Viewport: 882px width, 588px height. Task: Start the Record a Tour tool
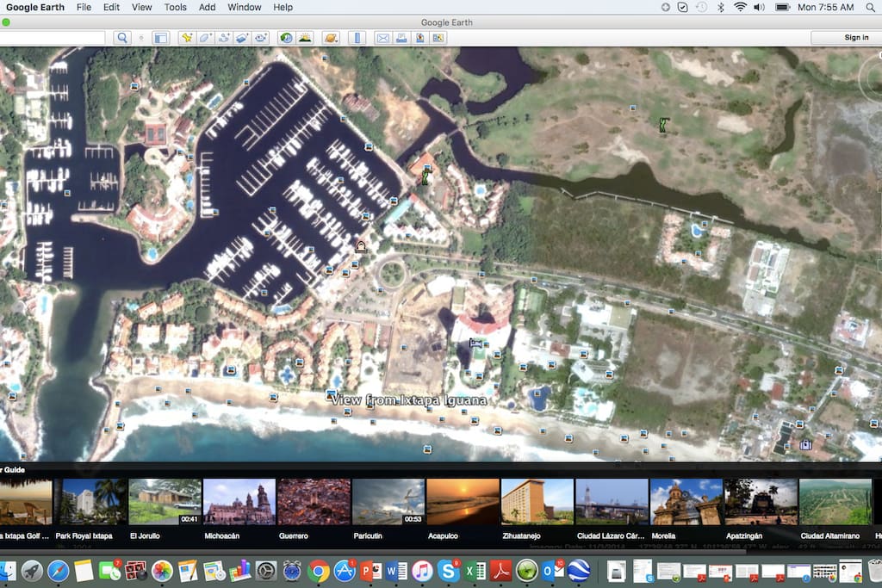point(260,38)
